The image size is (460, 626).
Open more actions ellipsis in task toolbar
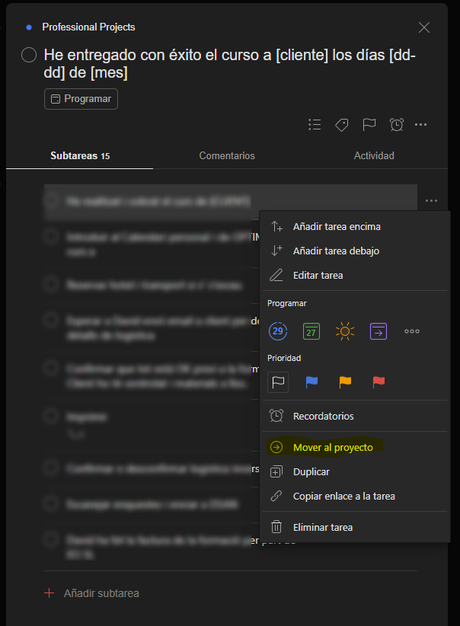coord(421,125)
